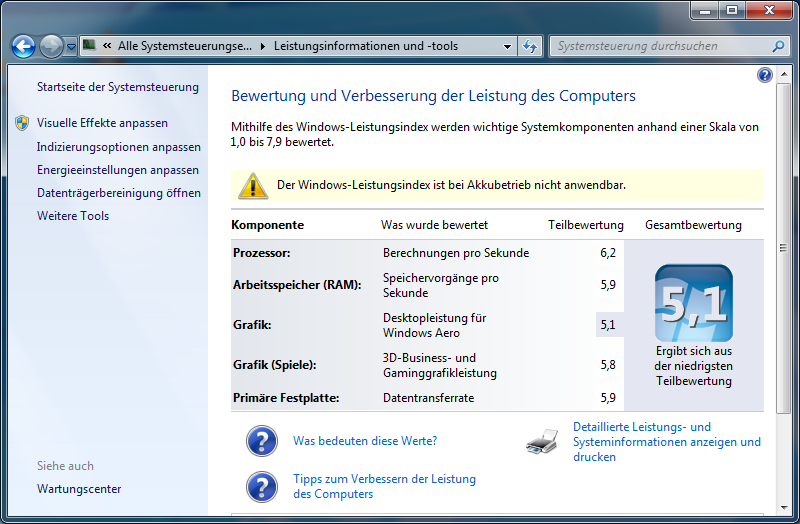Viewport: 800px width, 524px height.
Task: Click the scrollbar up arrow
Action: click(783, 75)
